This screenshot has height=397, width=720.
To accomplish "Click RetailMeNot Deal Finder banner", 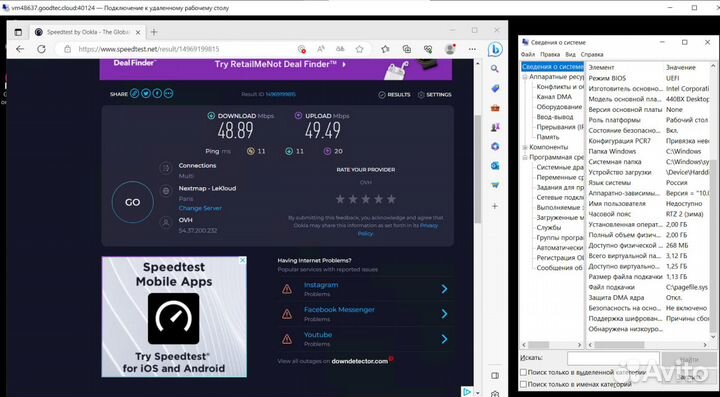I will (x=276, y=68).
